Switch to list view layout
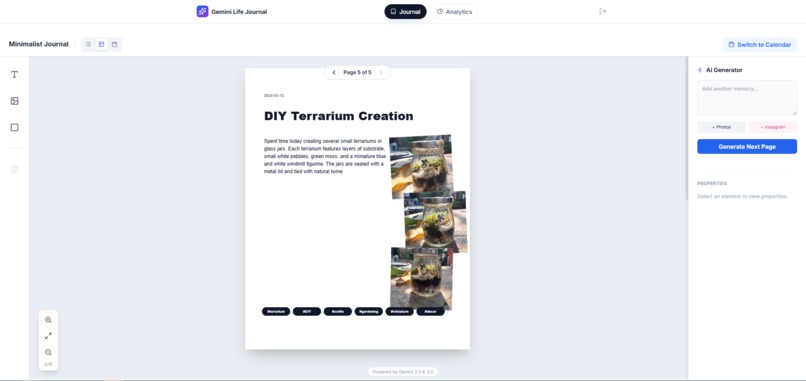Viewport: 806px width, 381px height. pyautogui.click(x=88, y=45)
